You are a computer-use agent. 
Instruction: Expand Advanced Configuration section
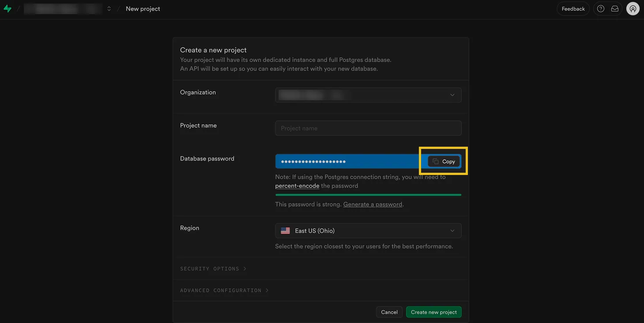click(x=224, y=290)
